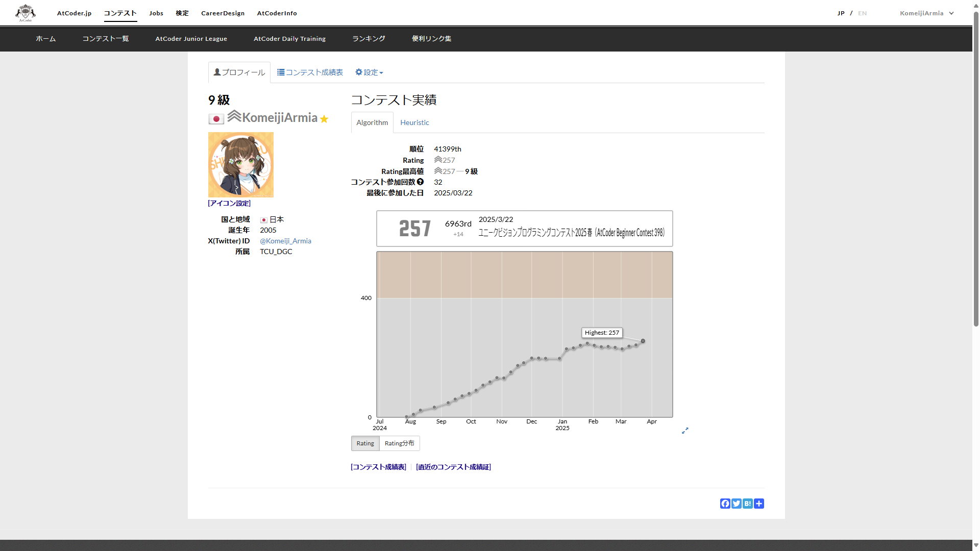Switch to the Heuristic tab

(414, 122)
